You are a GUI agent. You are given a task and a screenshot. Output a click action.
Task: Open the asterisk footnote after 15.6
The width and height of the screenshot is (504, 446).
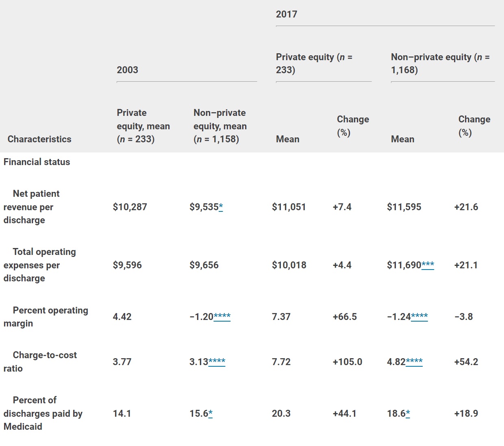pos(211,414)
